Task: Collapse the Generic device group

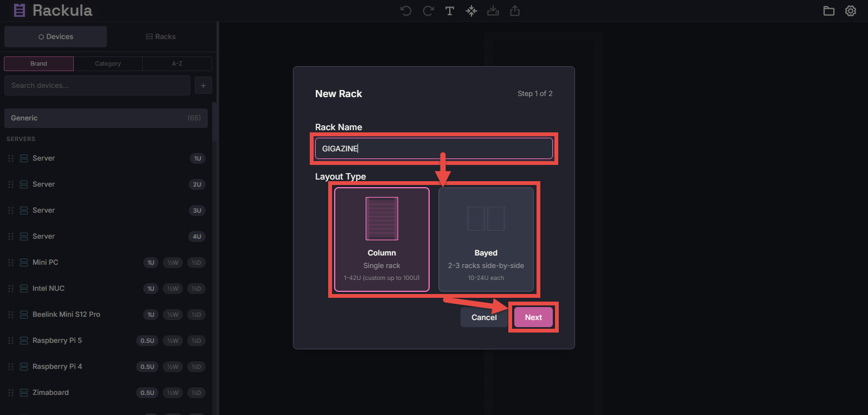Action: tap(106, 118)
